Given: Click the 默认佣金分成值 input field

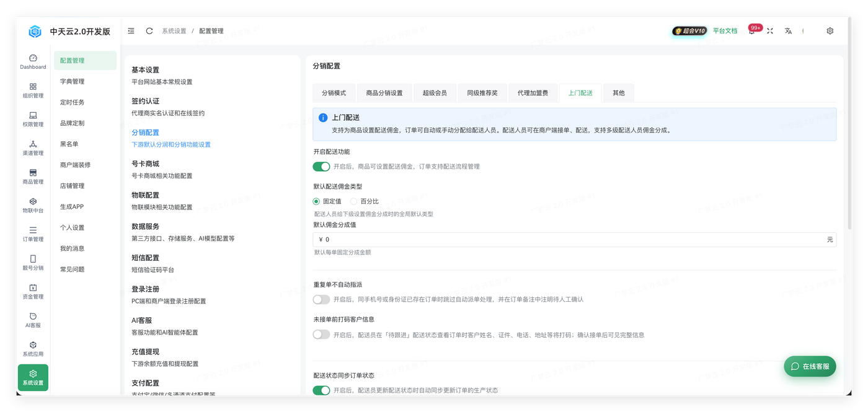Looking at the screenshot, I should pos(574,240).
